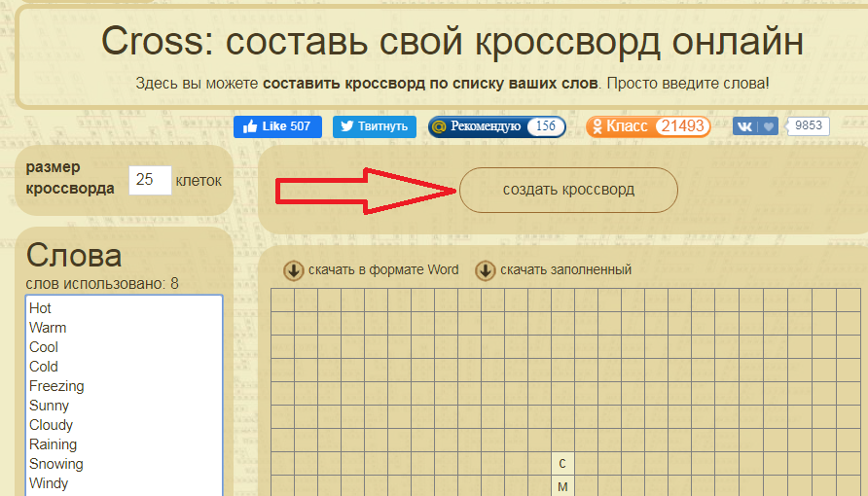Click the Твитнуть share button
The image size is (868, 496).
(375, 126)
